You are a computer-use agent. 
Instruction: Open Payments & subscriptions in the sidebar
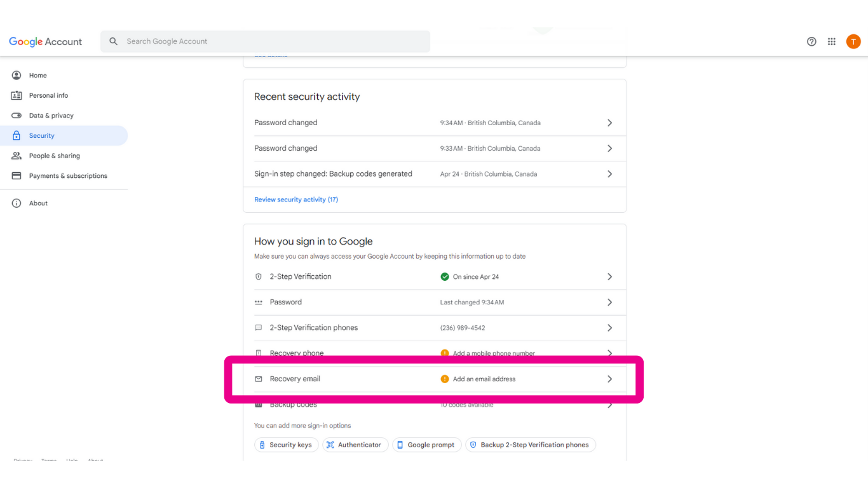click(x=64, y=176)
